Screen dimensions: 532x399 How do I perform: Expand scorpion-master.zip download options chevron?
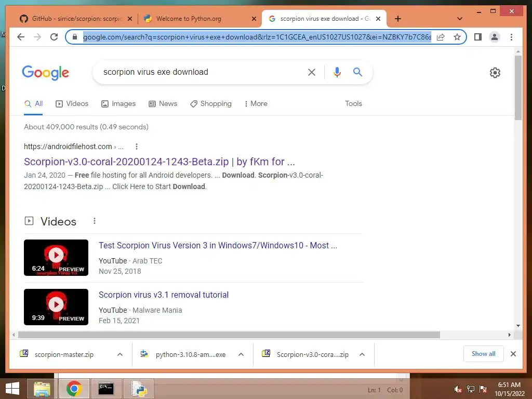(x=120, y=354)
